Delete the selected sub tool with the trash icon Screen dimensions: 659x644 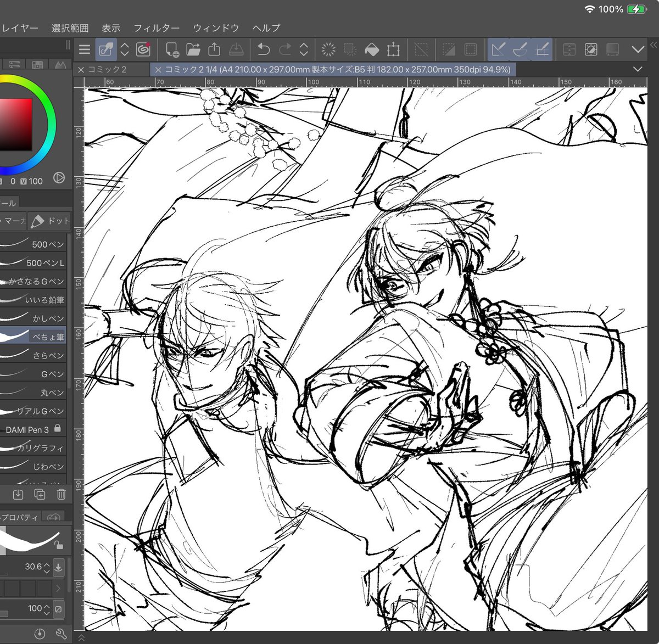point(61,495)
